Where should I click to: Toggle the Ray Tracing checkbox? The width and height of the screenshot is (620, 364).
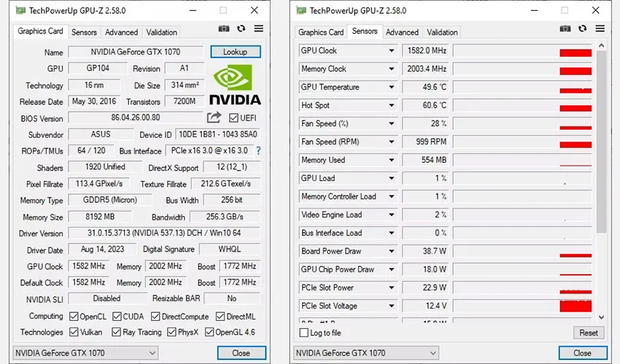(116, 332)
